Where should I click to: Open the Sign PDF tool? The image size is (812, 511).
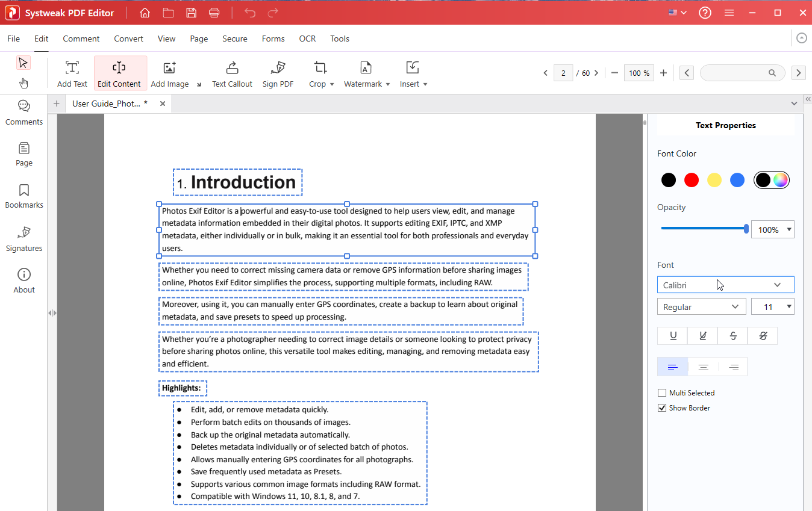tap(278, 74)
